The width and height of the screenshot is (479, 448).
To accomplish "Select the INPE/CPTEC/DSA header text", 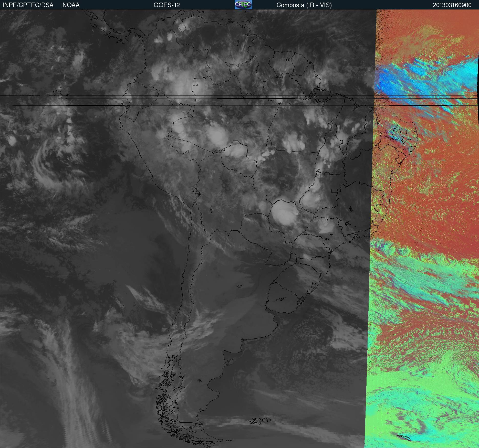I will [x=28, y=5].
